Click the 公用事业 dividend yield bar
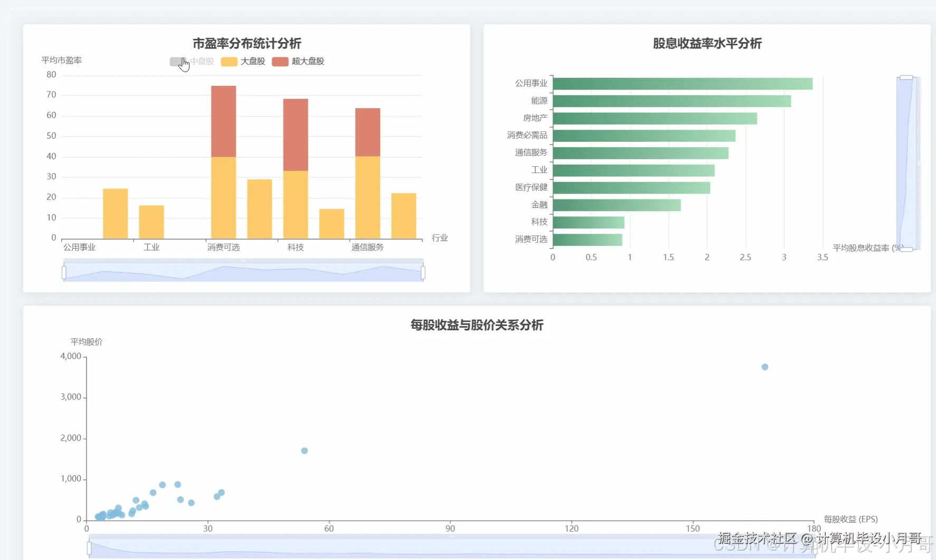936x560 pixels. pyautogui.click(x=683, y=83)
